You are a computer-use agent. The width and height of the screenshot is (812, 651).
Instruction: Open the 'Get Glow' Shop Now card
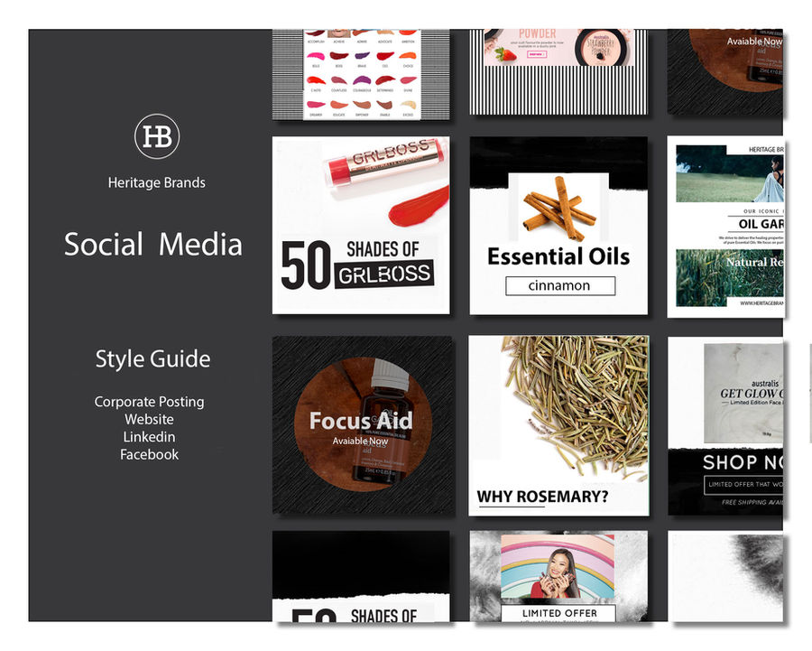click(x=725, y=425)
